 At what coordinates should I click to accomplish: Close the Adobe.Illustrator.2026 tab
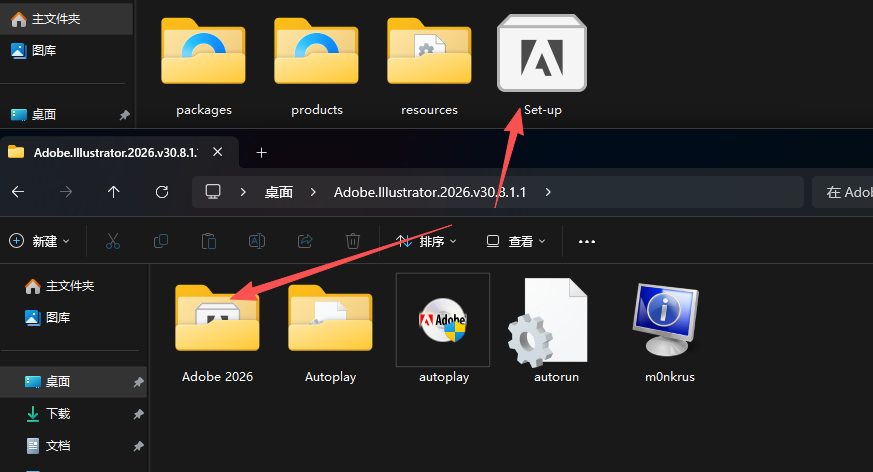point(218,152)
